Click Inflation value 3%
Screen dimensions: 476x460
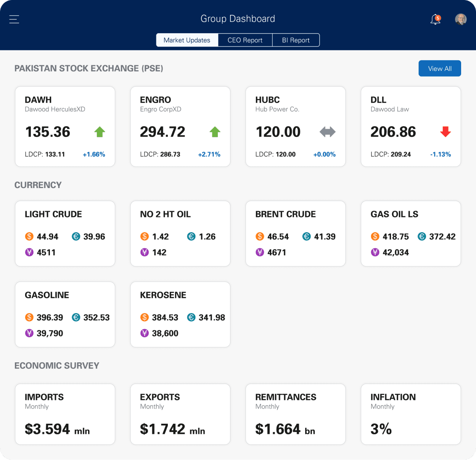[x=381, y=429]
